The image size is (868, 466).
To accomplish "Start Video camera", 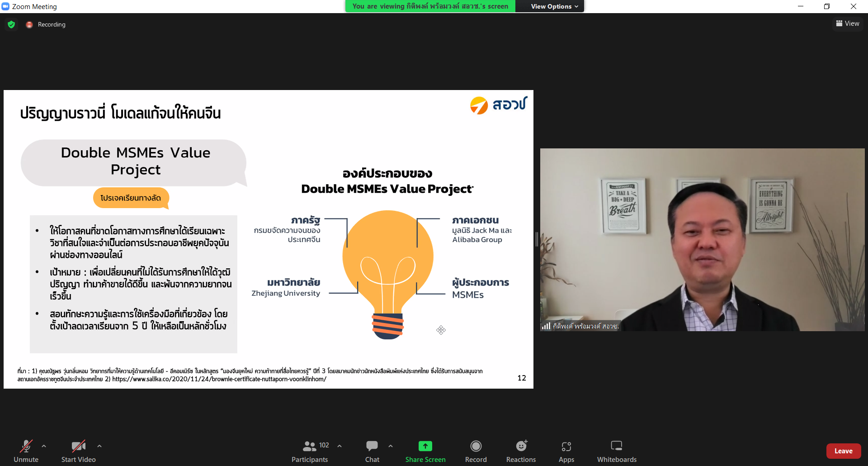I will click(79, 451).
